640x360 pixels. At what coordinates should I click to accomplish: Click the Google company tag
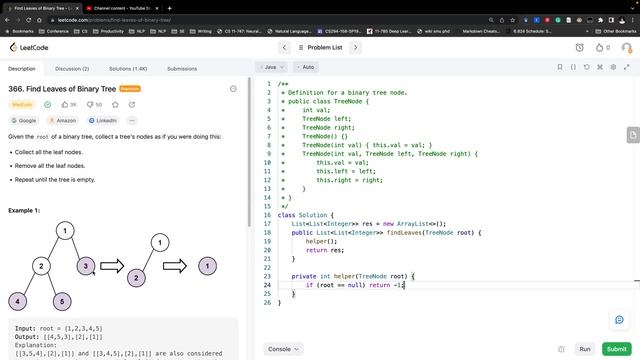pyautogui.click(x=24, y=120)
